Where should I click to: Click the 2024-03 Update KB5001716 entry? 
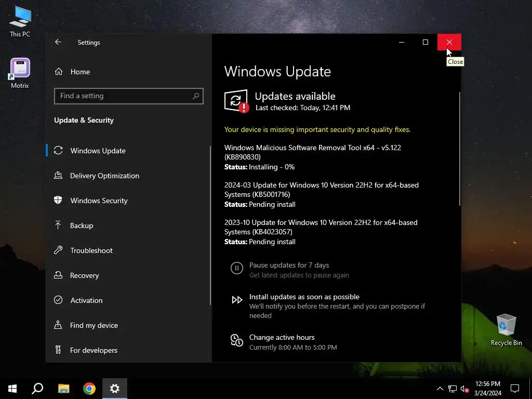[x=321, y=194]
